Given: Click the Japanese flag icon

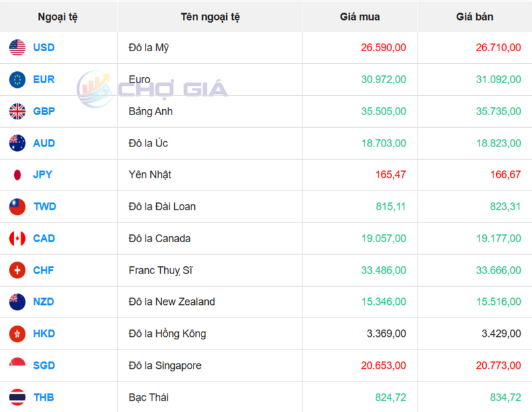Looking at the screenshot, I should pos(17,175).
